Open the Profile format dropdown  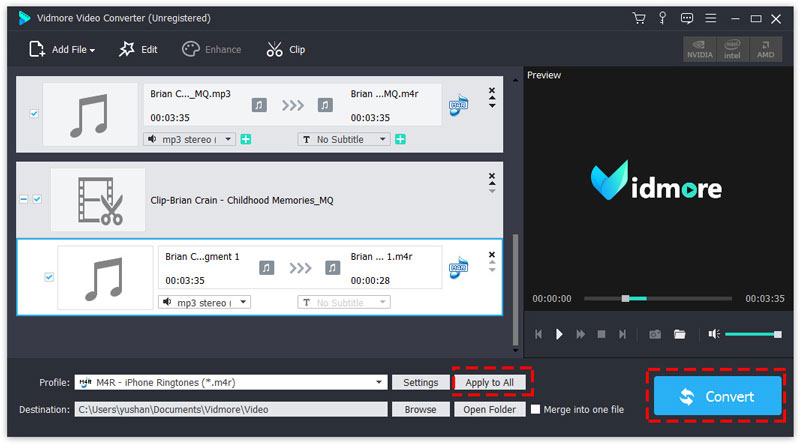coord(380,382)
